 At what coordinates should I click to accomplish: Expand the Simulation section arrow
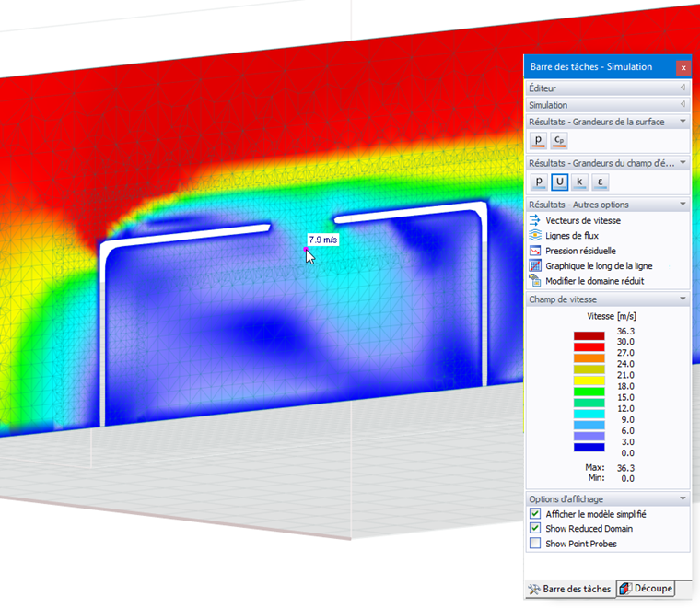click(x=682, y=104)
